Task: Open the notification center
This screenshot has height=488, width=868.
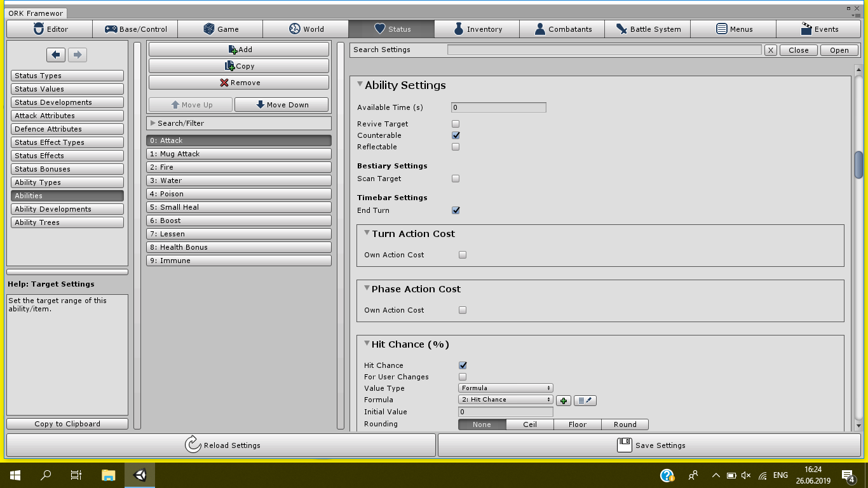Action: click(x=848, y=475)
